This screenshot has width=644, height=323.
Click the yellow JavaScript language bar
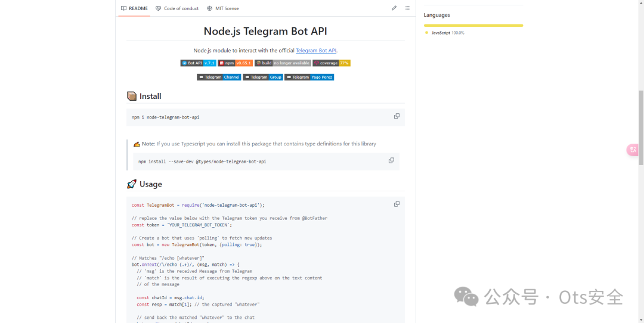[473, 26]
